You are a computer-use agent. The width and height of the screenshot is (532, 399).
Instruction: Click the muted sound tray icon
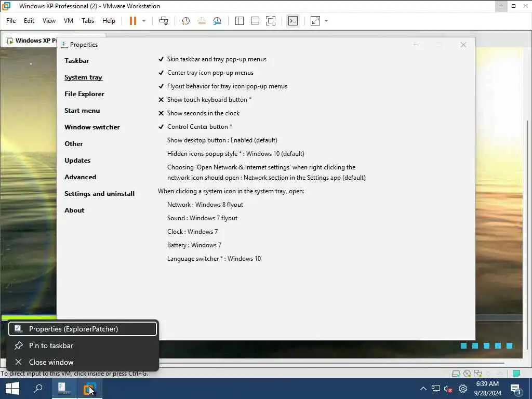(x=448, y=389)
